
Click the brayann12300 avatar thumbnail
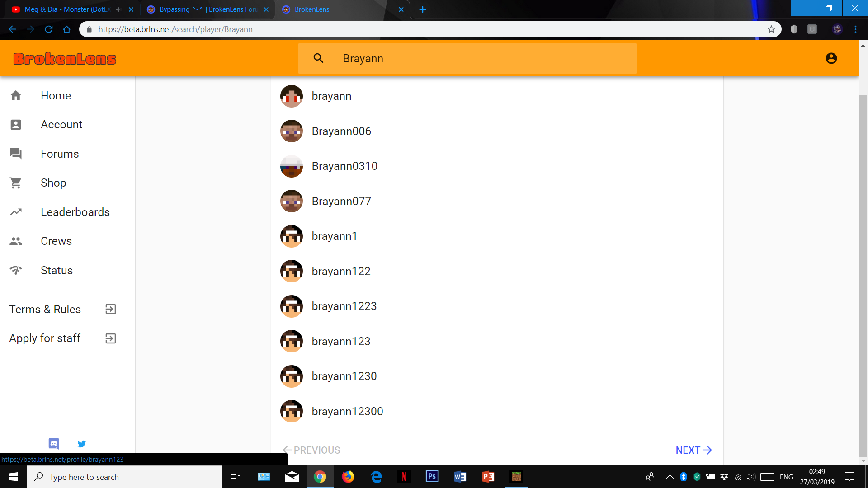point(292,411)
